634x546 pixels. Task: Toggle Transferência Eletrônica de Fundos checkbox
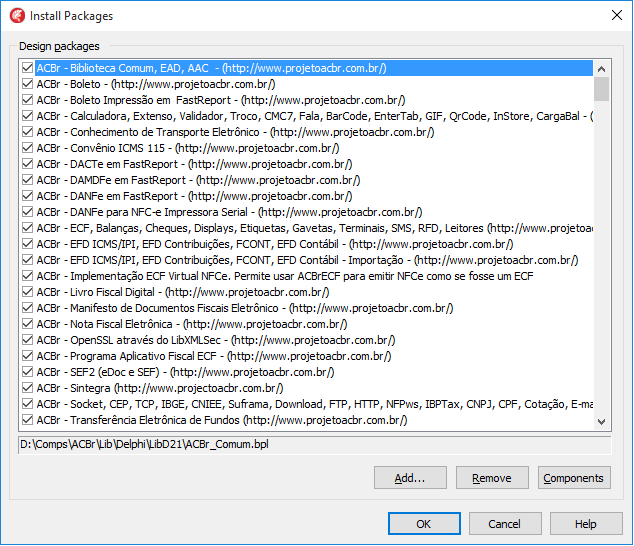point(27,419)
